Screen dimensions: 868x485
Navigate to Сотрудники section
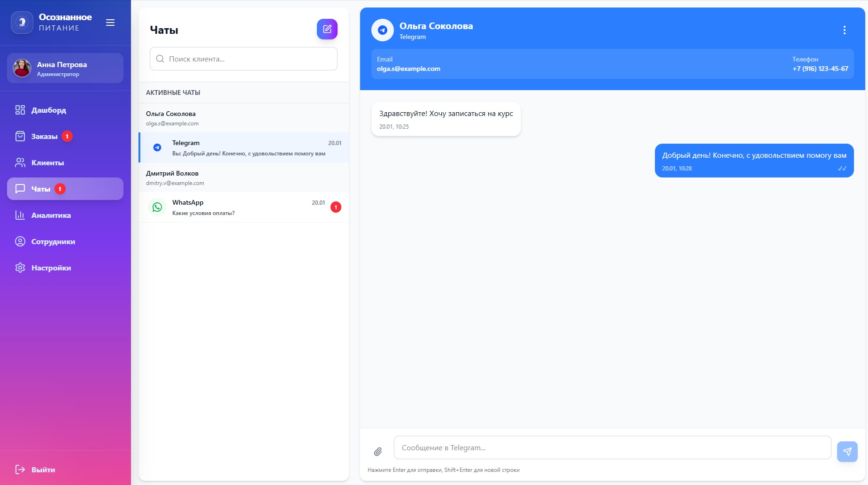click(53, 241)
